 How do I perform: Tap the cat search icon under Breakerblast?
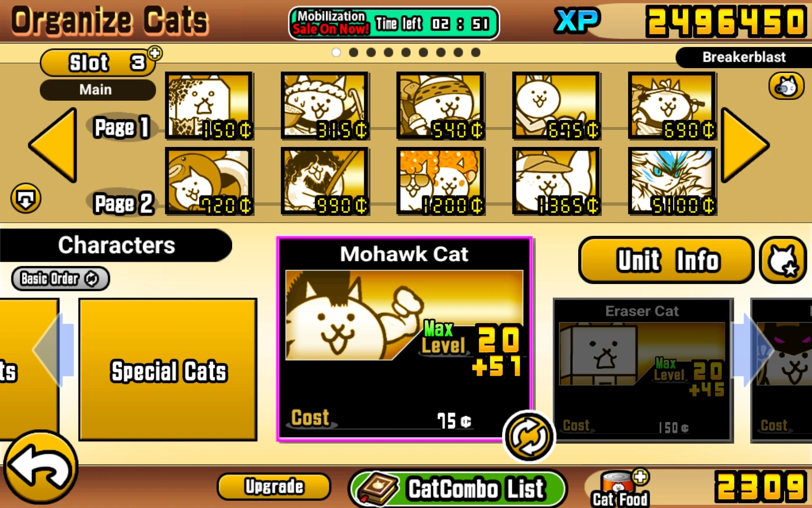tap(786, 86)
